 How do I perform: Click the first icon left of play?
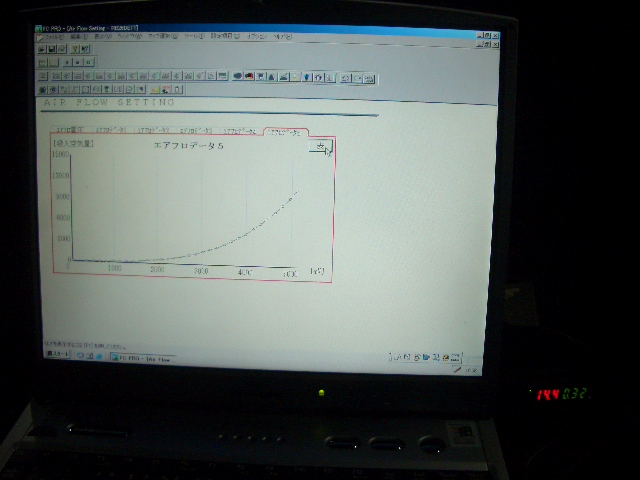tap(42, 62)
